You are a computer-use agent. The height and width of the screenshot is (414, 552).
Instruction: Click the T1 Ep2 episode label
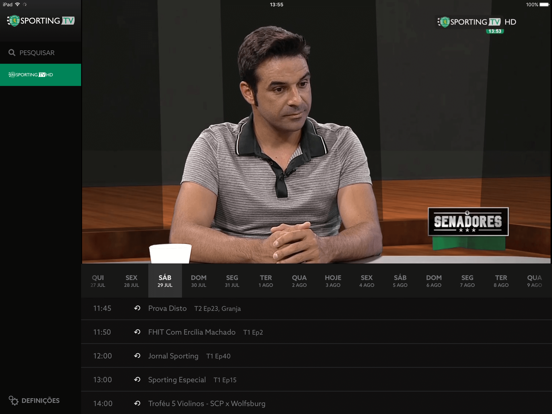click(x=253, y=332)
